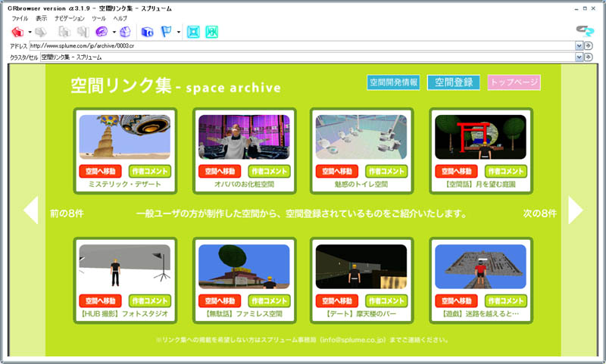This screenshot has width=606, height=364.
Task: Click the red Back arrow toolbar icon
Action: click(x=17, y=32)
